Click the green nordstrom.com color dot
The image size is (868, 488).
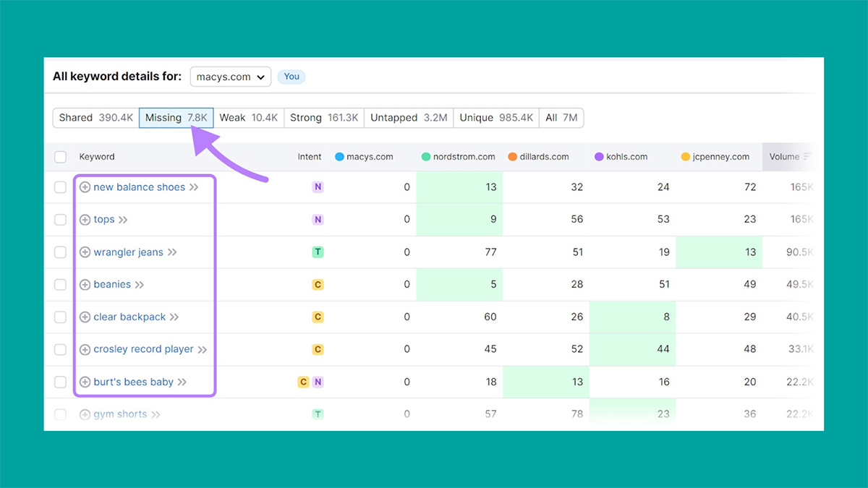click(x=426, y=157)
